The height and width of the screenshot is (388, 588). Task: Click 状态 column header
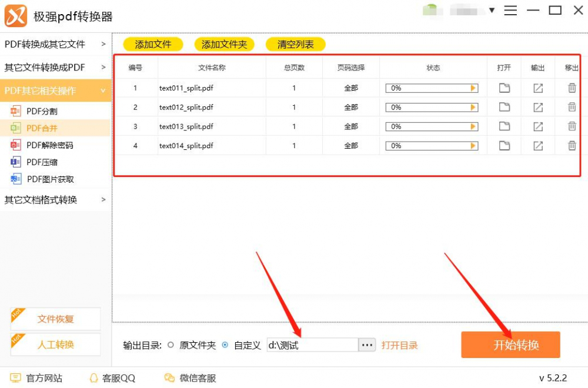(x=433, y=68)
